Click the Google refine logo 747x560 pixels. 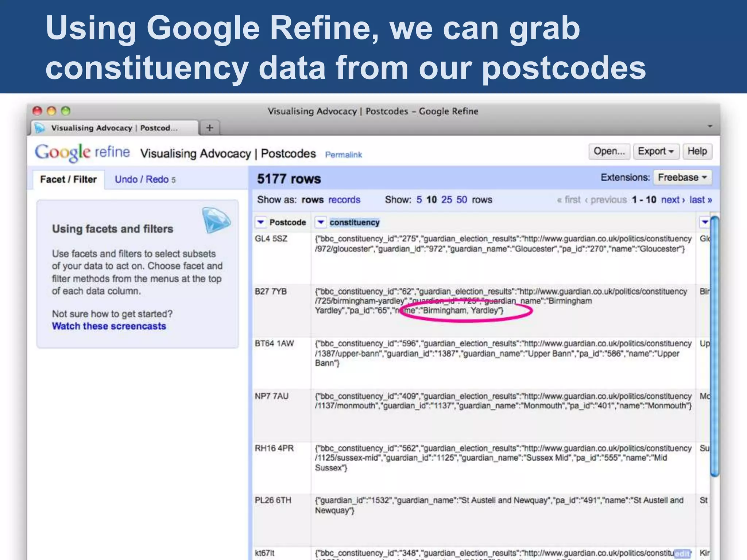pyautogui.click(x=82, y=152)
